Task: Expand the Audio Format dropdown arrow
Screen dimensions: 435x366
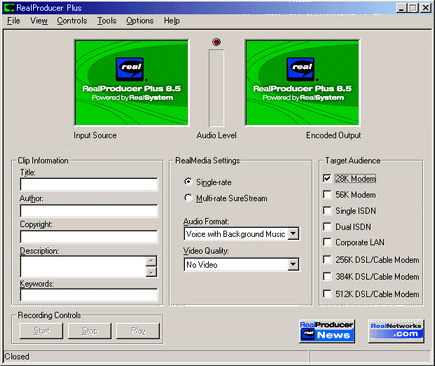Action: [x=293, y=234]
